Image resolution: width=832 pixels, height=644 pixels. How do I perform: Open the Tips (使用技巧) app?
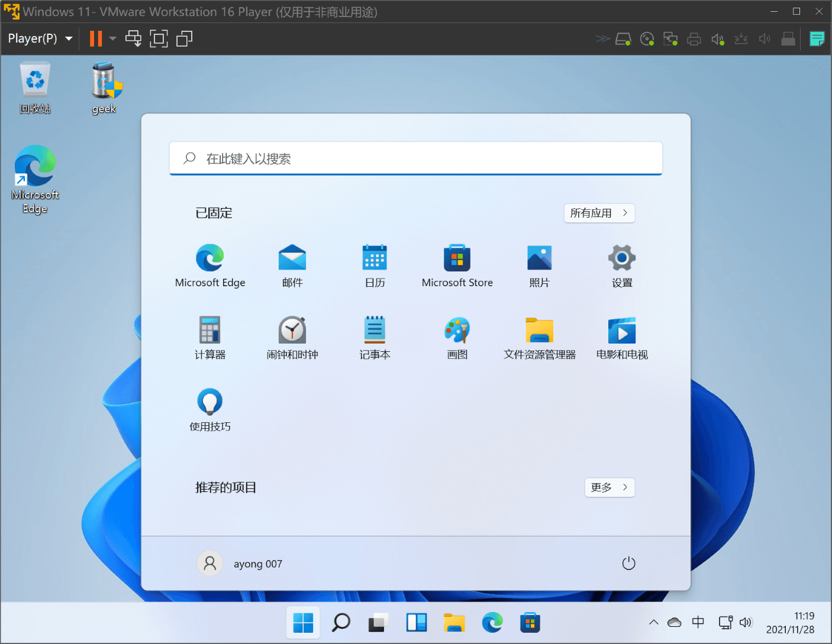210,410
